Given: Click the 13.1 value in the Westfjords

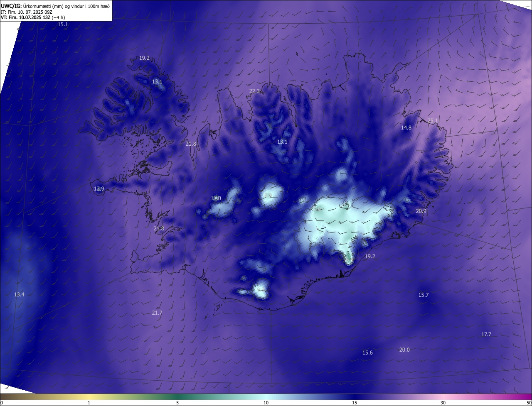Looking at the screenshot, I should pyautogui.click(x=157, y=82).
